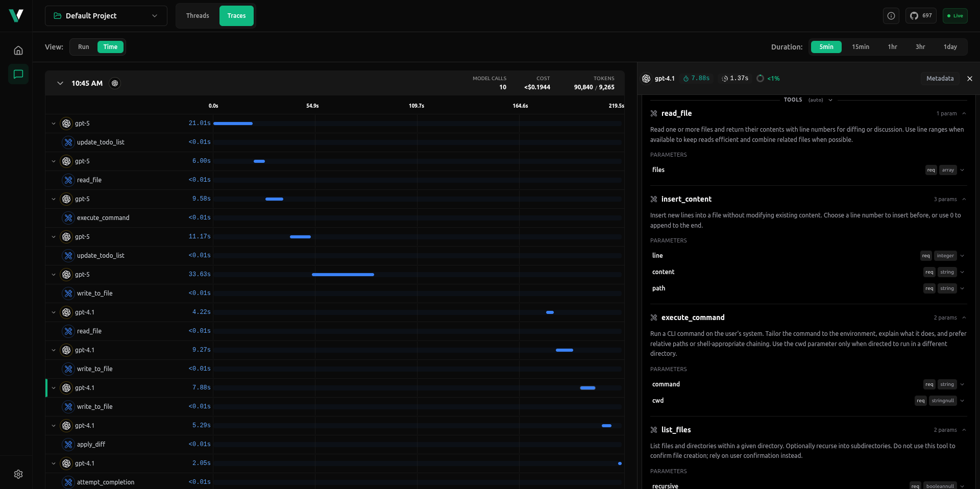Open the GitHub stars button showing 697
Screen dimensions: 980x489
(921, 16)
